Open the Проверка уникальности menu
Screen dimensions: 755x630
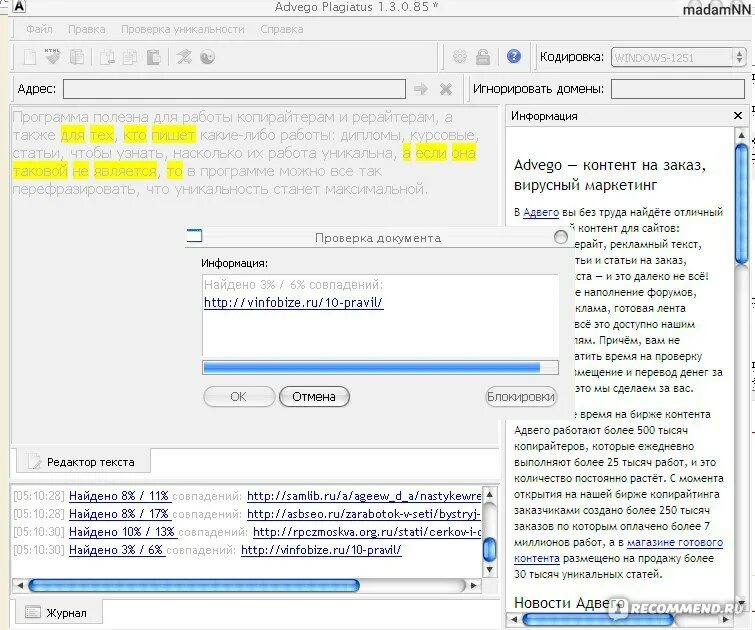coord(182,29)
